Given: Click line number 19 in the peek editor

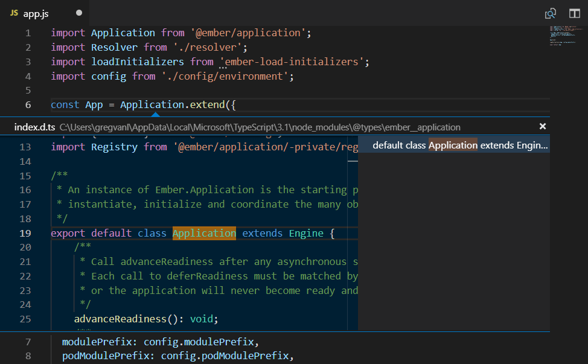Looking at the screenshot, I should 25,233.
